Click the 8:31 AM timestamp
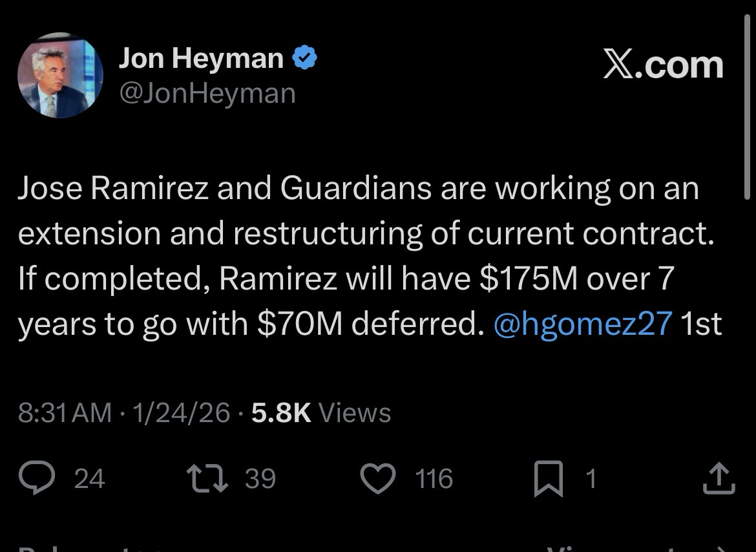Image resolution: width=756 pixels, height=552 pixels. pos(65,412)
